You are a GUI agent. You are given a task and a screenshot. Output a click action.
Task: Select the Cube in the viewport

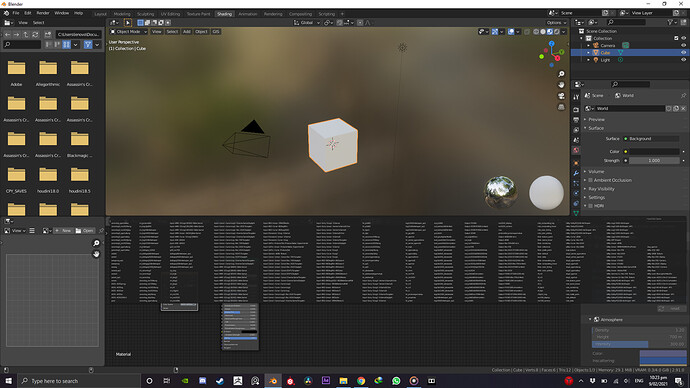[x=333, y=144]
